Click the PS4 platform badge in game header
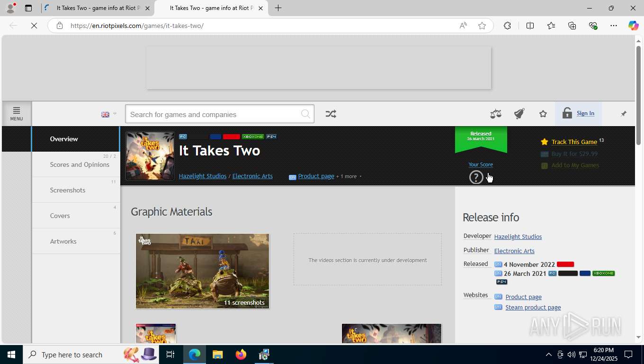 [271, 136]
